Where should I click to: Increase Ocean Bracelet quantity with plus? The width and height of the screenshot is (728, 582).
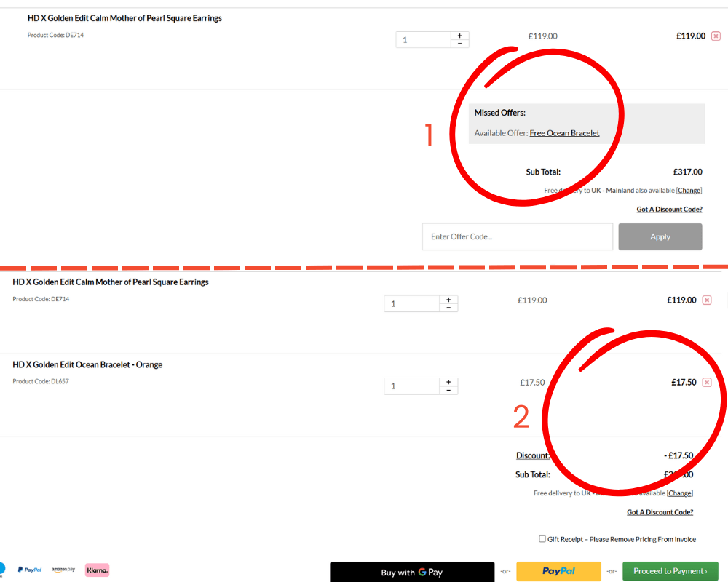click(448, 382)
